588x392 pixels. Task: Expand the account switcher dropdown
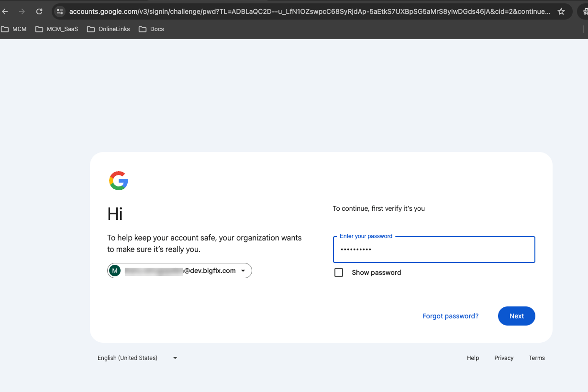pyautogui.click(x=243, y=271)
